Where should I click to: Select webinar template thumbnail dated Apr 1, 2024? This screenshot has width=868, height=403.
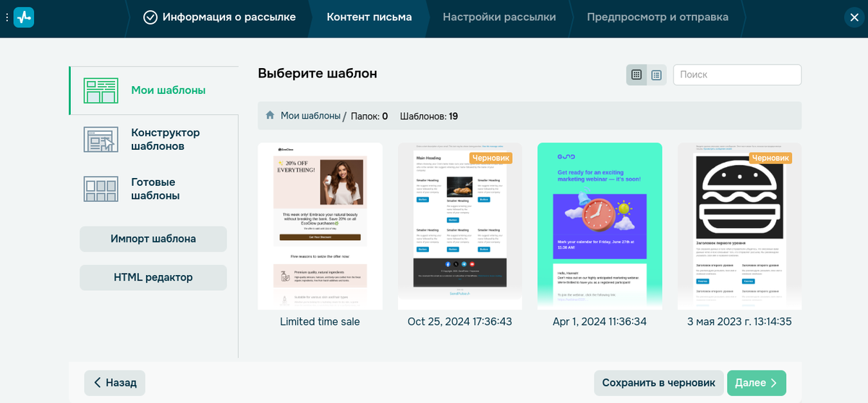pos(600,226)
